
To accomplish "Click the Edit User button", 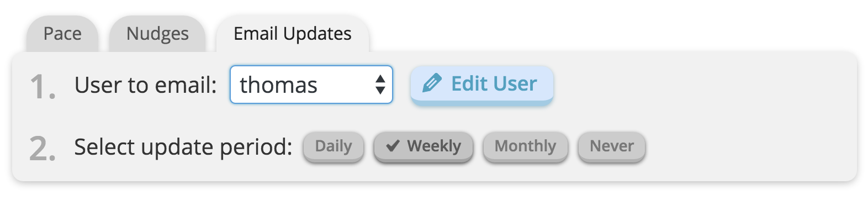I will (x=482, y=85).
